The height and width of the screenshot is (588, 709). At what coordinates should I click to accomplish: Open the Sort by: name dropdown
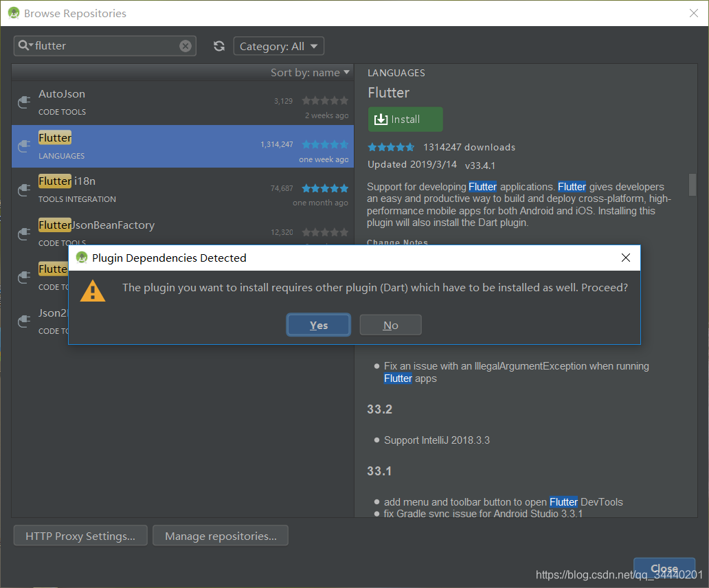tap(311, 72)
